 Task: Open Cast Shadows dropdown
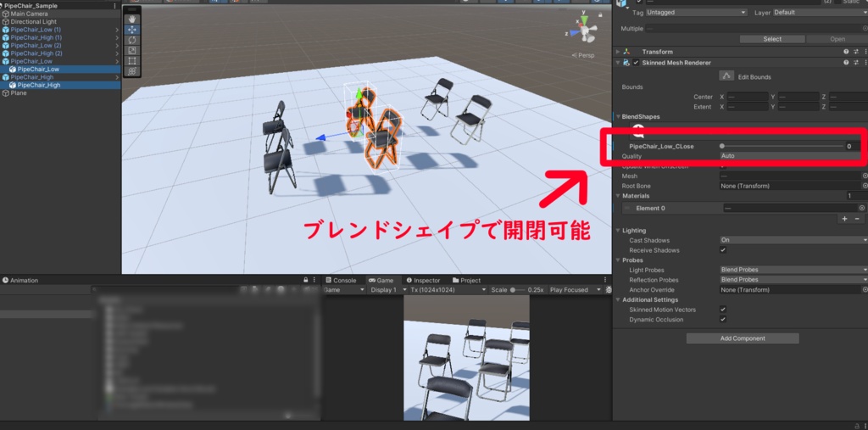click(x=793, y=240)
